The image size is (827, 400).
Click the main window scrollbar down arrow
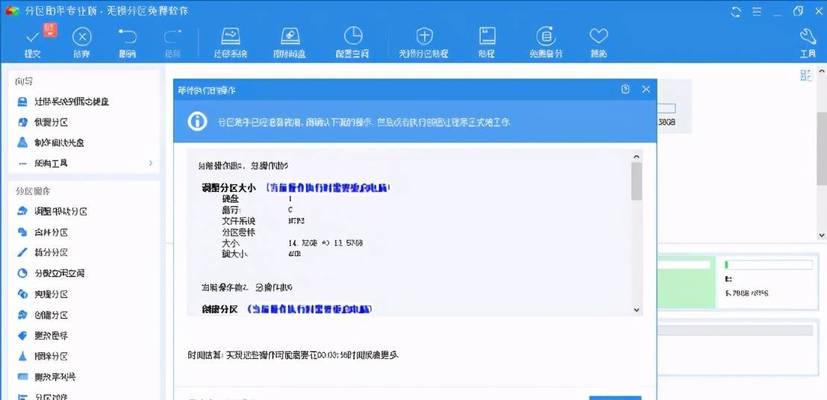click(822, 235)
